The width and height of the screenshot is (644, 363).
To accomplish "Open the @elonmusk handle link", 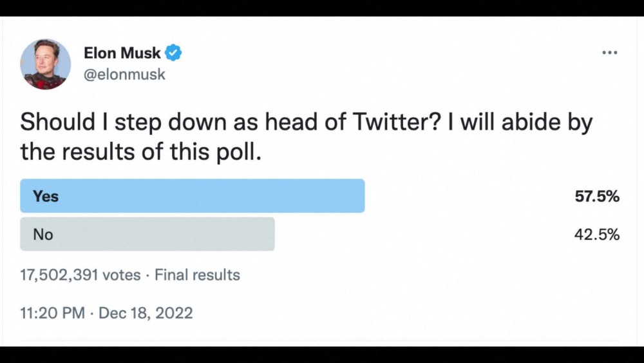I will [x=125, y=74].
